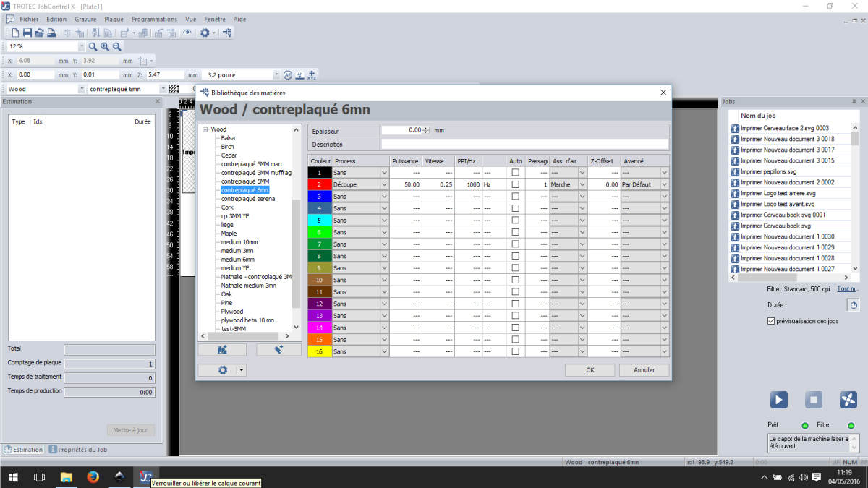Click the material library icon in main toolbar
Viewport: 868px width, 488px height.
[x=227, y=33]
